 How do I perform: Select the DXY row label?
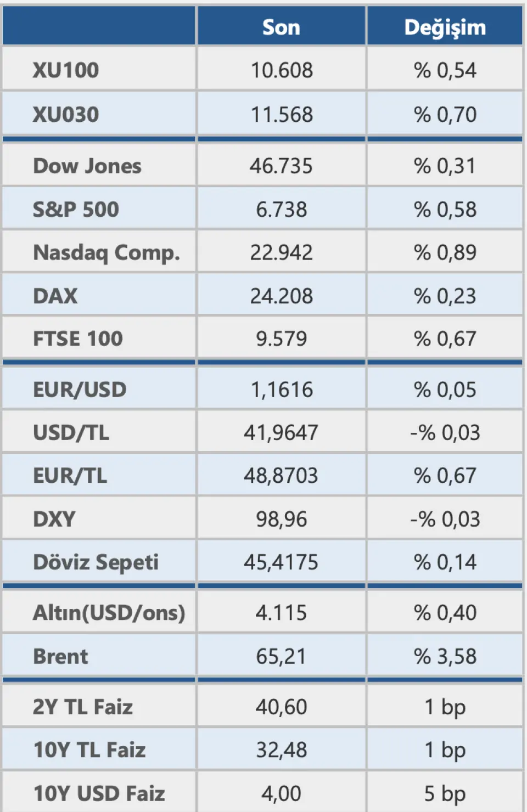(x=54, y=519)
